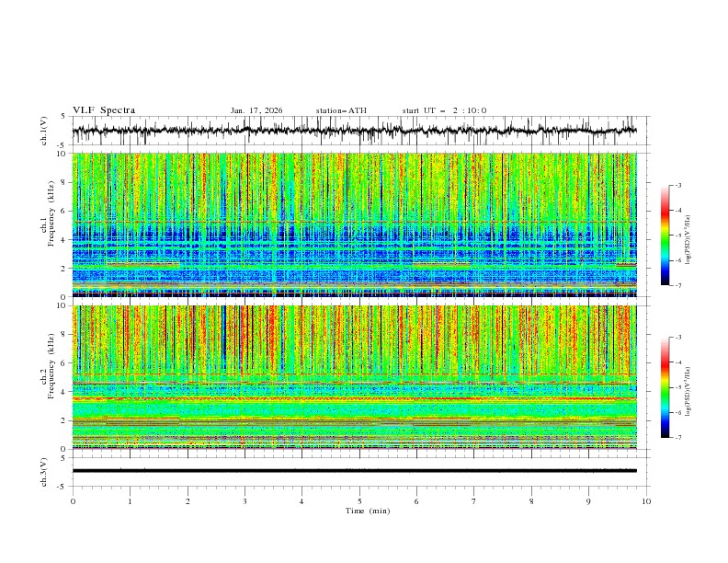
Task: Click the "ch.3(V)" axis label
Action: [x=44, y=472]
